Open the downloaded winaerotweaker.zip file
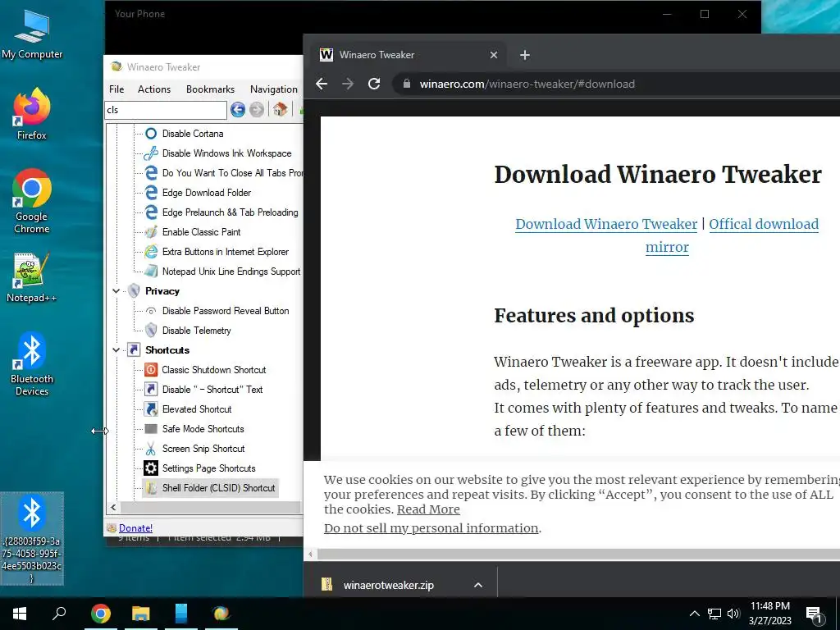 point(388,585)
